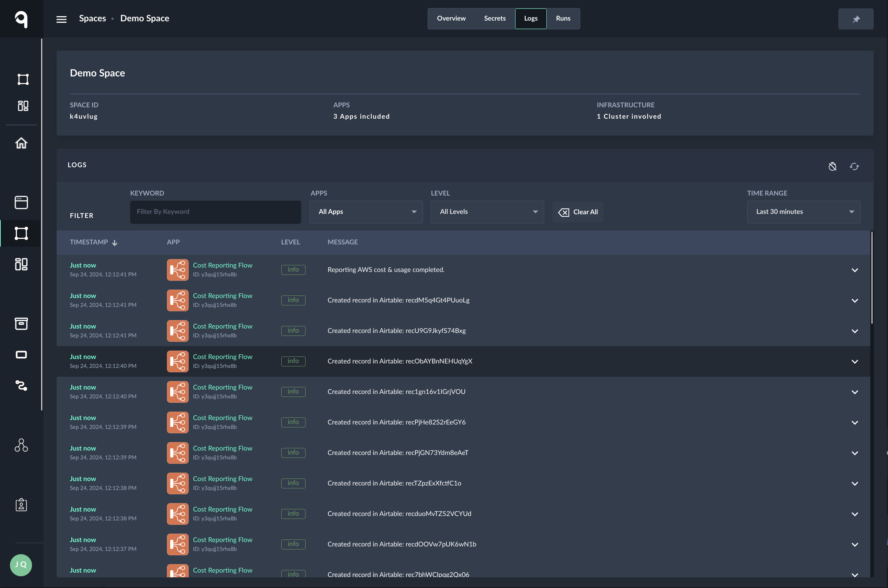Image resolution: width=888 pixels, height=588 pixels.
Task: Click the JQ user avatar
Action: coord(21,565)
